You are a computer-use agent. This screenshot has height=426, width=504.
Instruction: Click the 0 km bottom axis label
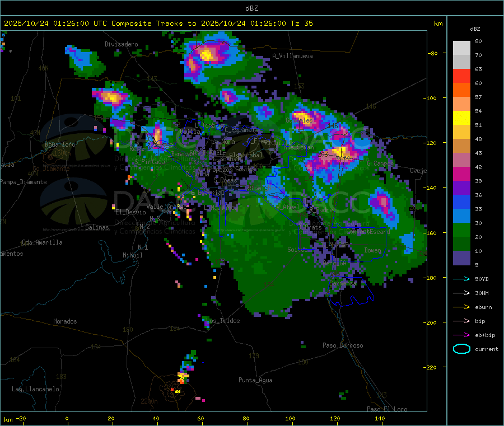(x=67, y=418)
